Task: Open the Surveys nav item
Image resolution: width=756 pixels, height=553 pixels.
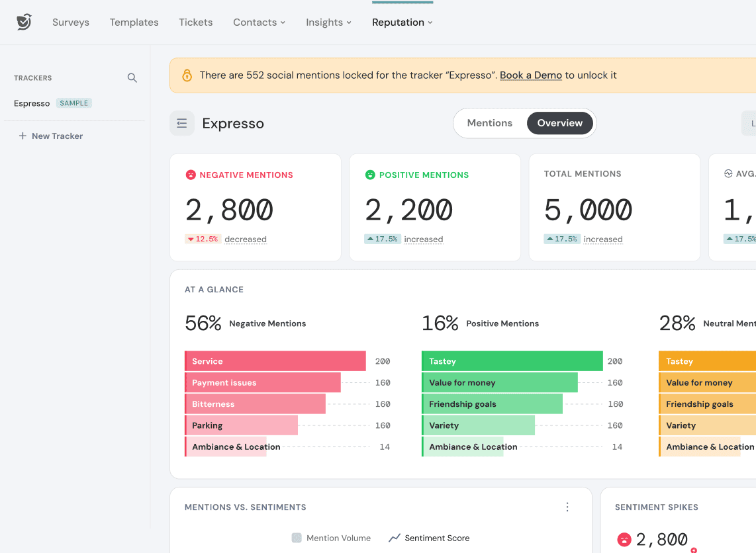Action: point(71,22)
